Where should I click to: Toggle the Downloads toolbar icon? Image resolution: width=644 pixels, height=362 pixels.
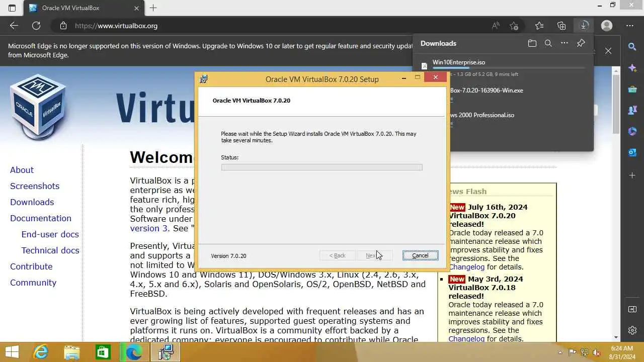point(584,26)
